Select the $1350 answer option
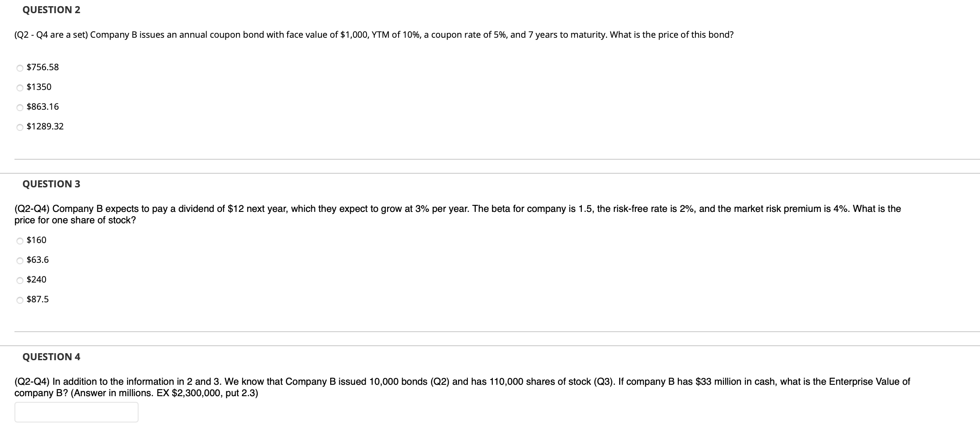The height and width of the screenshot is (444, 980). point(39,86)
